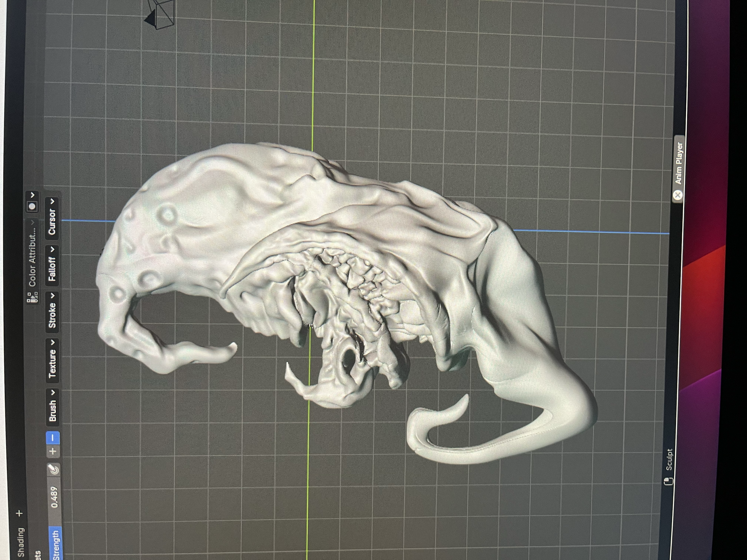Switch to the Shading workspace tab

[x=21, y=542]
